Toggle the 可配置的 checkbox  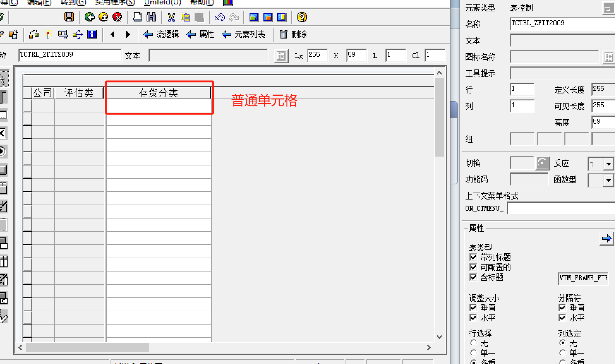[x=473, y=267]
